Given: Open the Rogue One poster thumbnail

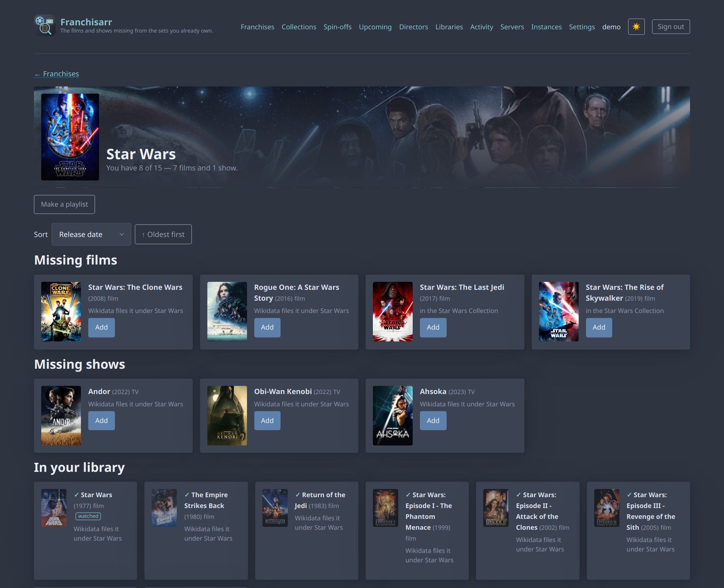Looking at the screenshot, I should [x=227, y=312].
